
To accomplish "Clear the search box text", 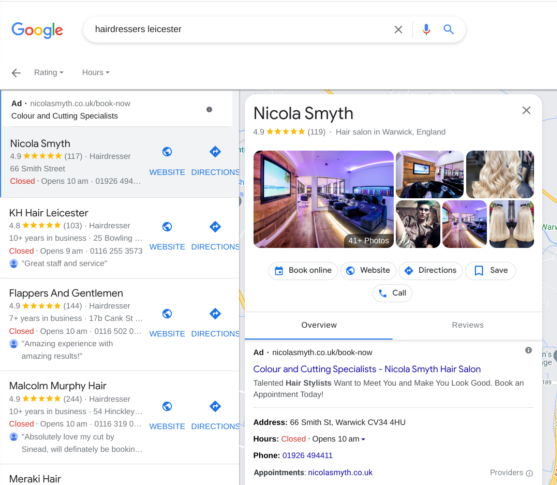I will click(x=398, y=29).
